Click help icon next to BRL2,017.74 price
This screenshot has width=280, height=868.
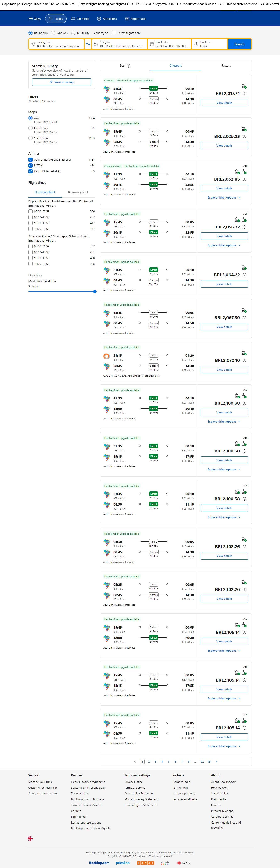(244, 94)
